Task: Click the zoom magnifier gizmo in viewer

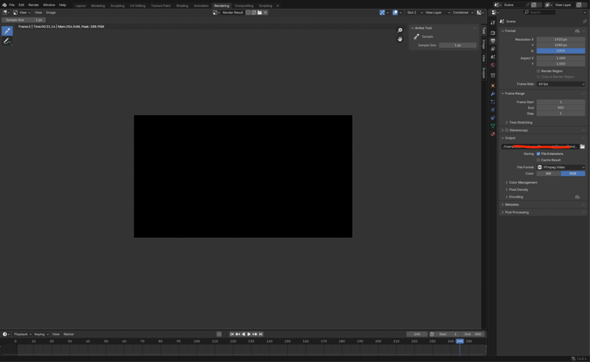Action: [x=400, y=30]
